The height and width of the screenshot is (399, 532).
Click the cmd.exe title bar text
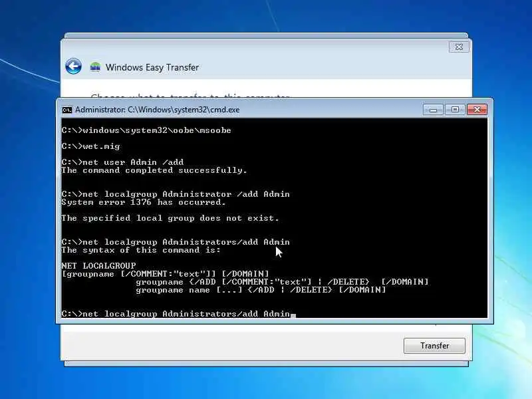pos(158,110)
